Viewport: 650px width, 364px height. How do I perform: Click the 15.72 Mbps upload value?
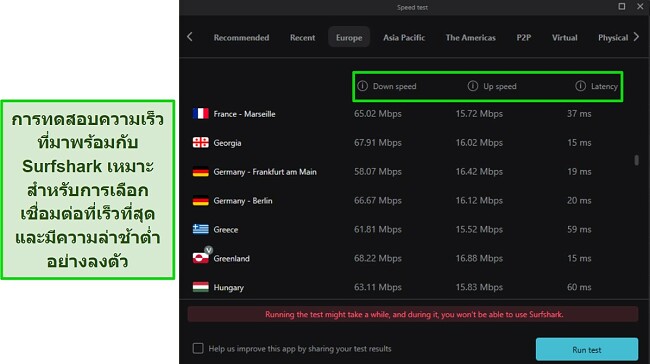point(479,114)
